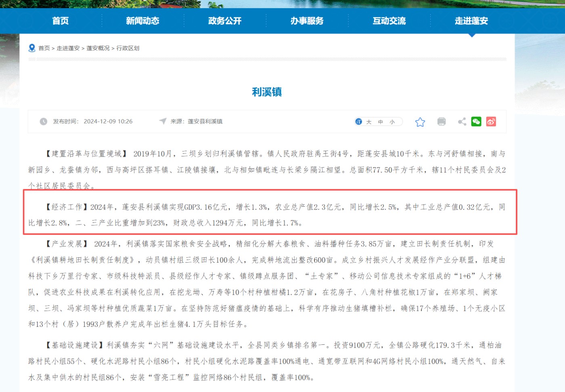Click the clock icon beside 发布时间
Image resolution: width=565 pixels, height=392 pixels.
[x=44, y=122]
